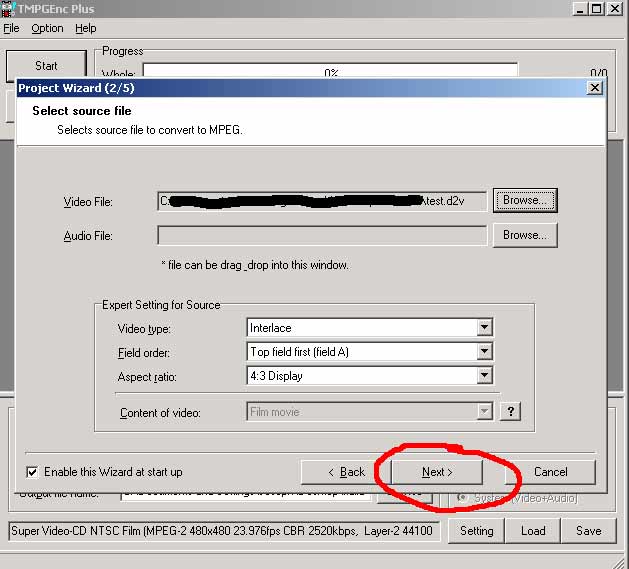Click the TMPGEnc Plus app icon in title bar
The image size is (629, 569).
[8, 8]
